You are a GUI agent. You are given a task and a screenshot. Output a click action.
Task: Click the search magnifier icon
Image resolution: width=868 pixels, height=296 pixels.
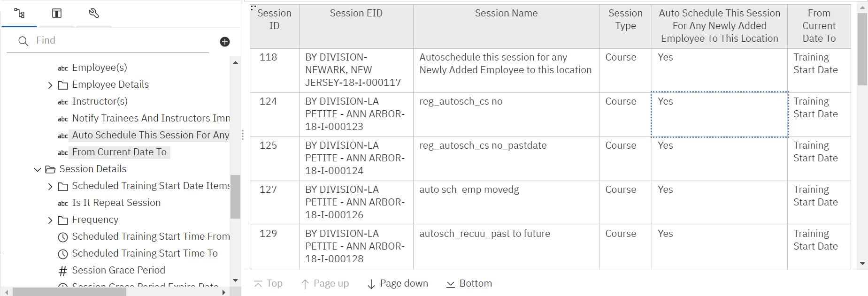point(23,41)
